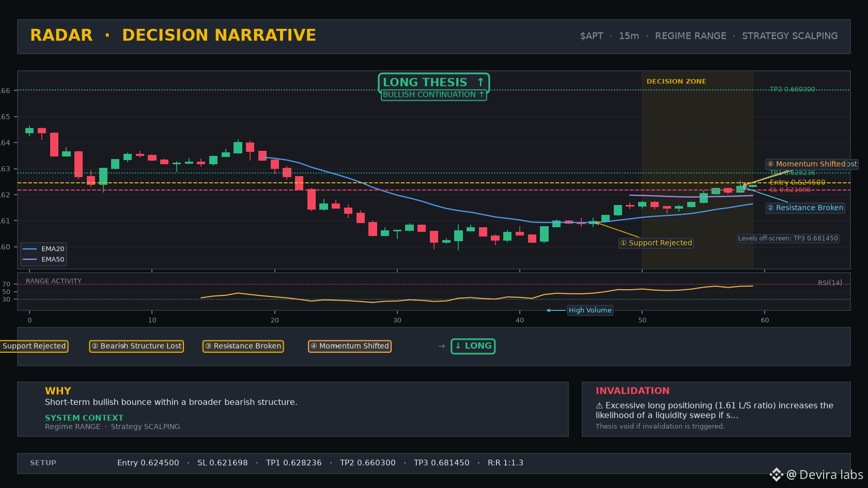Click the Bearish Structure Lost step chip
868x488 pixels.
point(136,346)
